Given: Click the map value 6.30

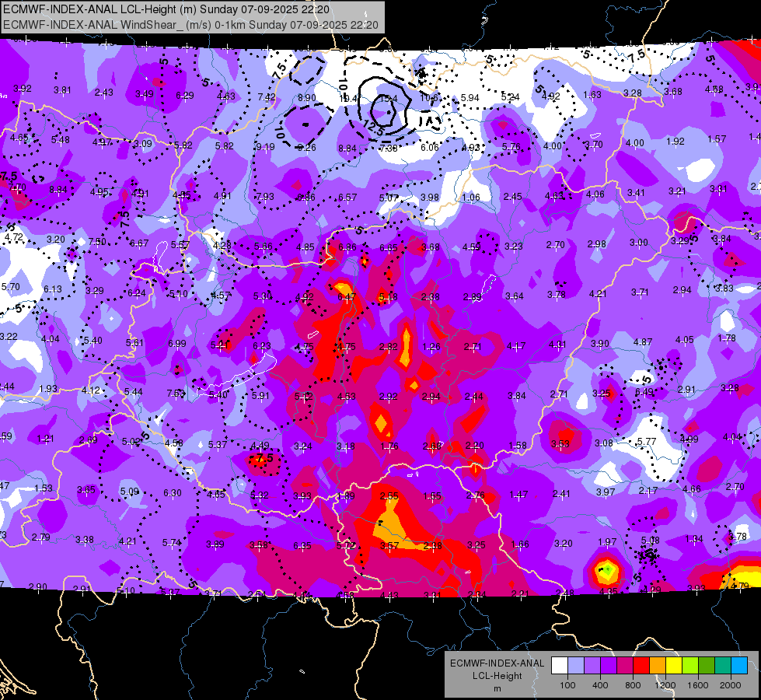Looking at the screenshot, I should 173,492.
